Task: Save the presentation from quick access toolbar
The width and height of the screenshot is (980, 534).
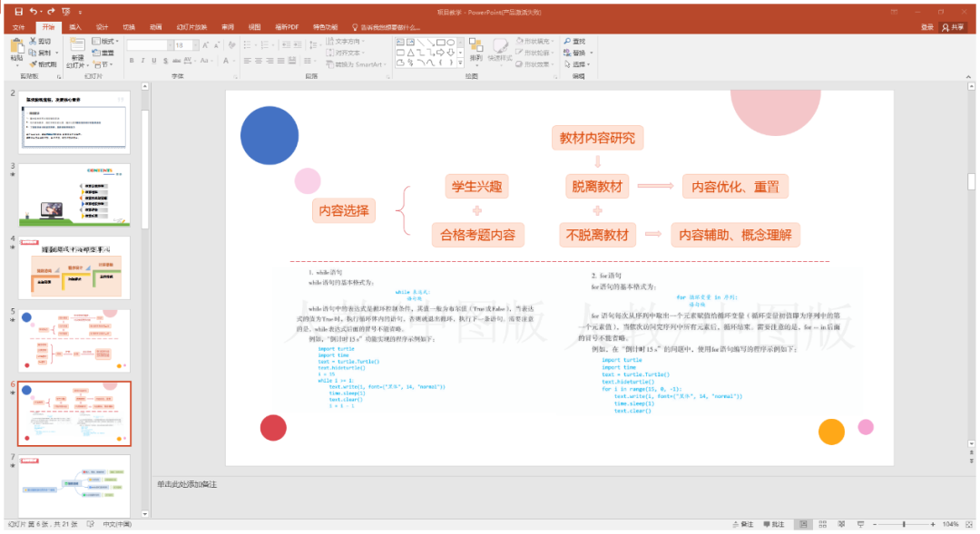Action: tap(18, 11)
